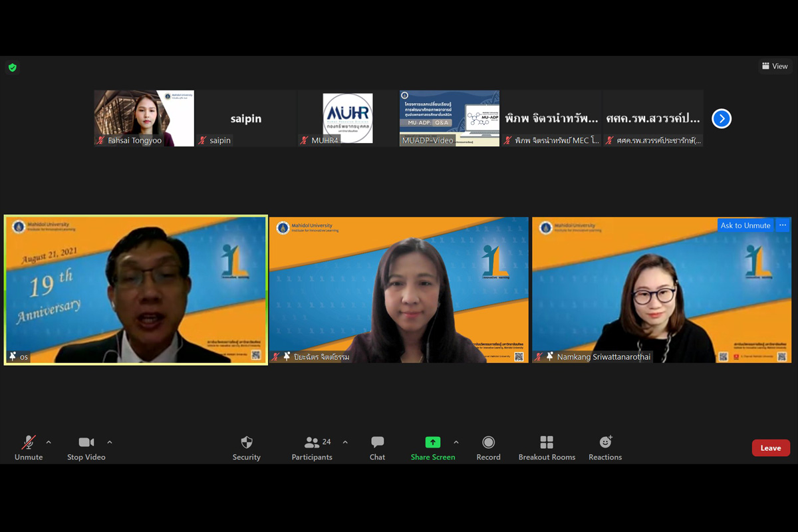Expand Share Screen options chevron

coord(456,442)
